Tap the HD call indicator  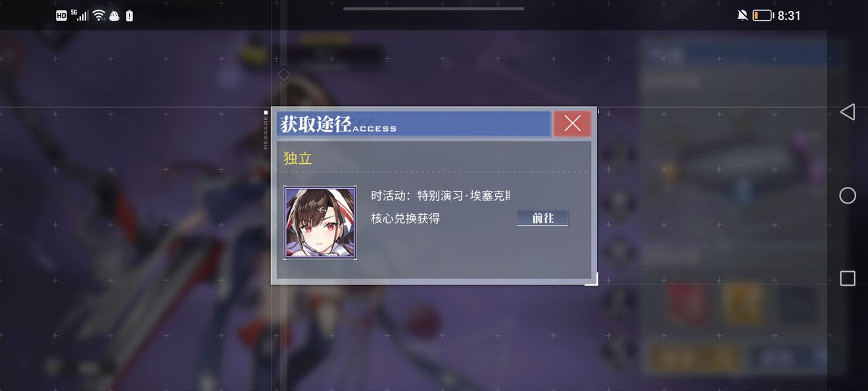click(x=61, y=16)
